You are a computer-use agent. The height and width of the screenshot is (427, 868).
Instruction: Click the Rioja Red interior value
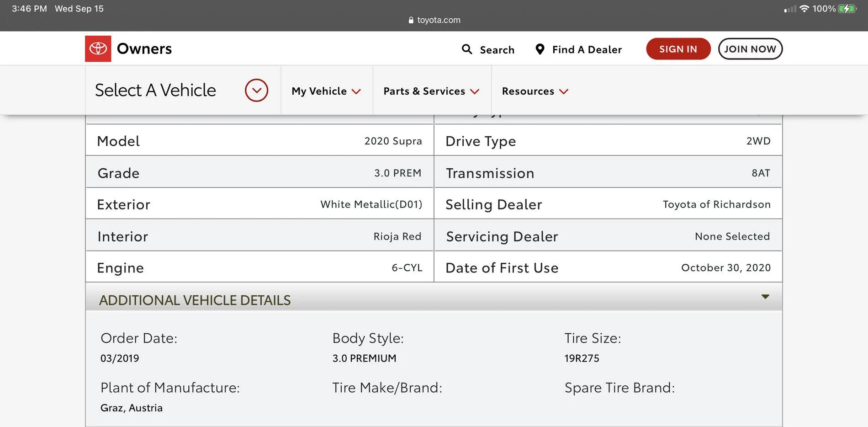[x=397, y=236]
